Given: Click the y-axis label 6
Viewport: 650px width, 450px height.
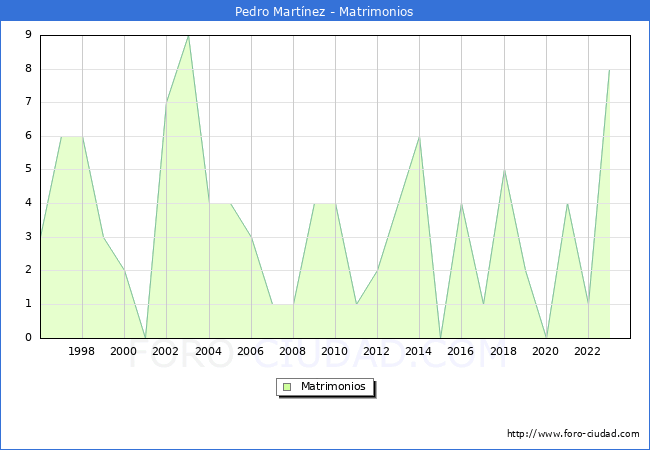Looking at the screenshot, I should coord(29,135).
